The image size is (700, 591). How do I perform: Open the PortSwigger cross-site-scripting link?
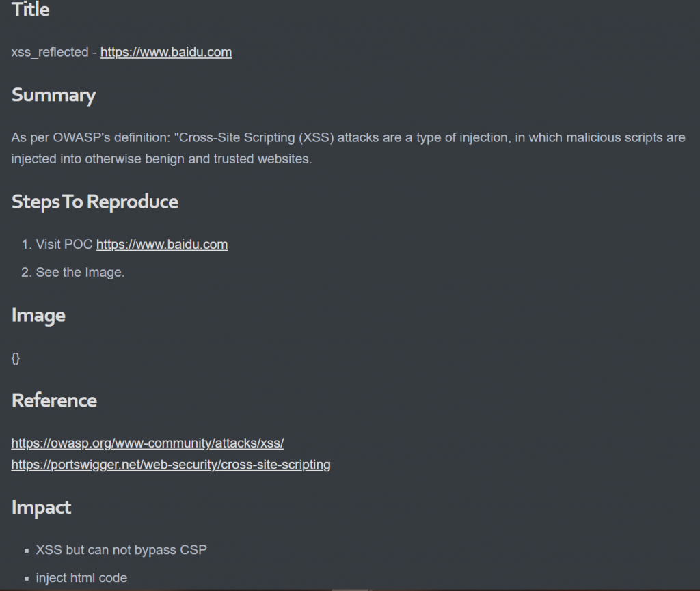click(171, 465)
